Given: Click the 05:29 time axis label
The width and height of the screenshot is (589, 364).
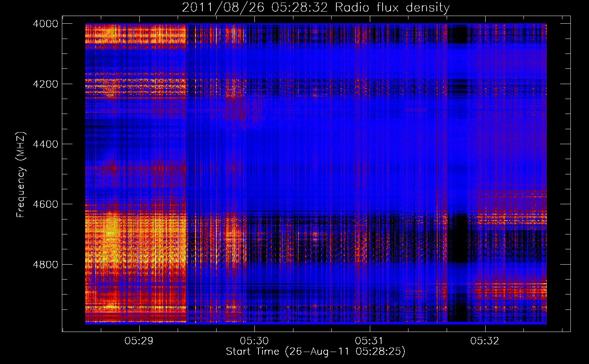Looking at the screenshot, I should (139, 341).
